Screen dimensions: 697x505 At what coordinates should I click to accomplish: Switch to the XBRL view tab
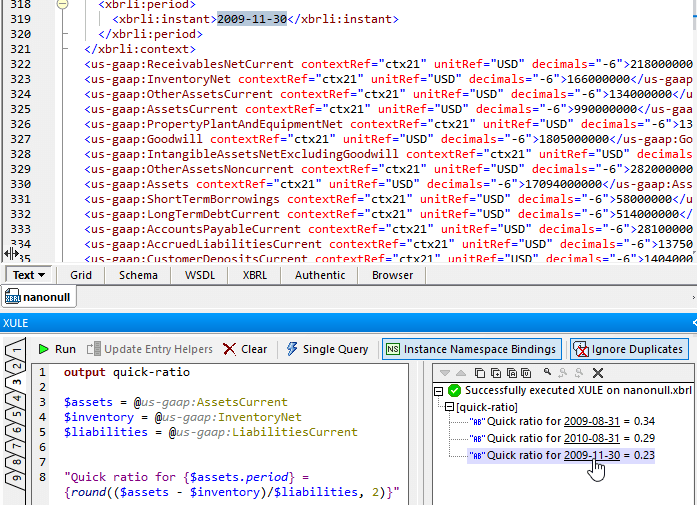[x=254, y=275]
